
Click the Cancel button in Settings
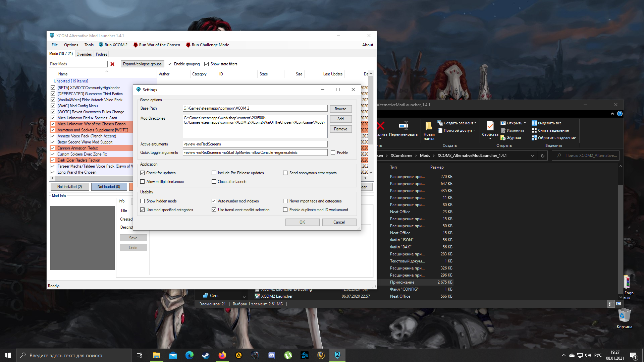coord(339,222)
